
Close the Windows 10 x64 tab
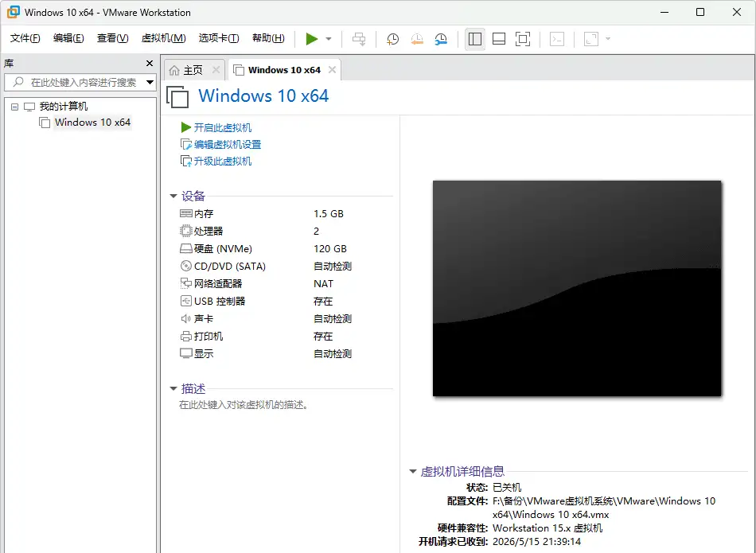coord(332,70)
